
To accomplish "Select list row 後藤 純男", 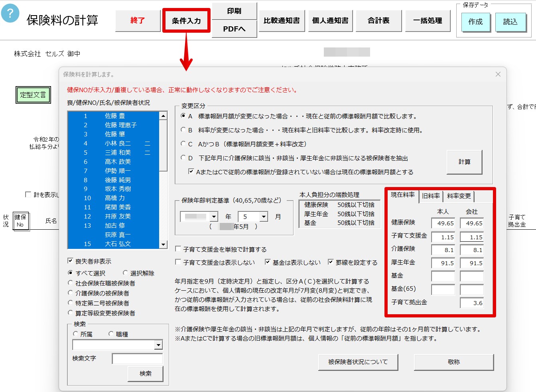I will click(x=114, y=180).
